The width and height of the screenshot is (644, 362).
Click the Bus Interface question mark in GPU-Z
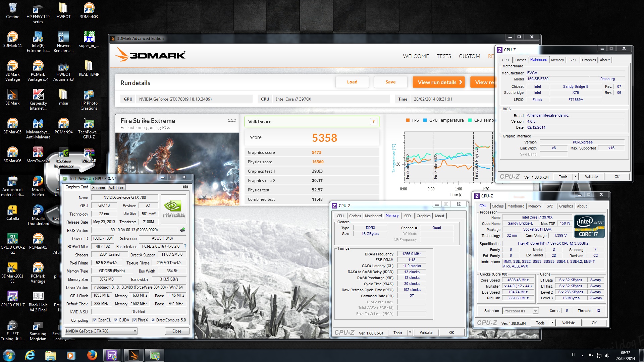[185, 246]
